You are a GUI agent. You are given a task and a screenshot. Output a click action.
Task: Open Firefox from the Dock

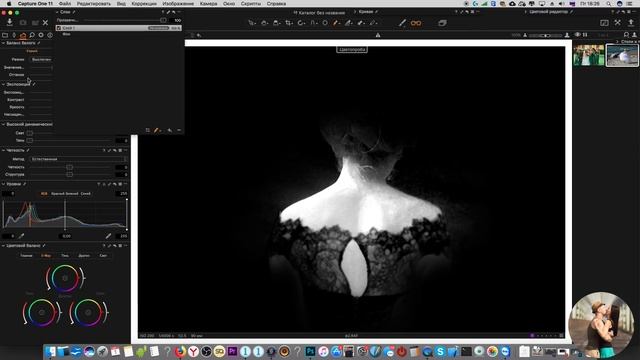(180, 351)
